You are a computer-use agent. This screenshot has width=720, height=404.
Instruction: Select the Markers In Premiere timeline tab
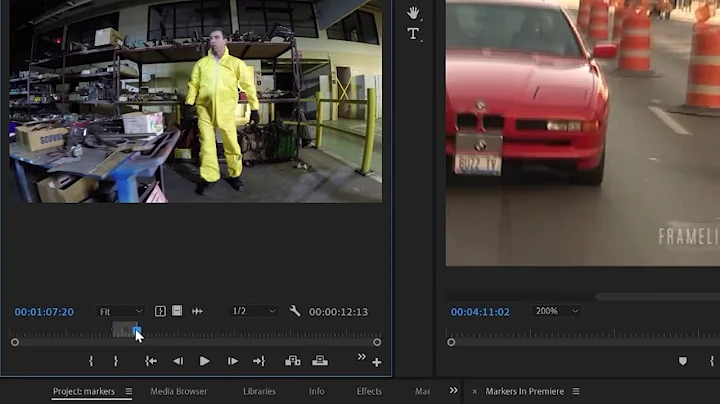524,392
